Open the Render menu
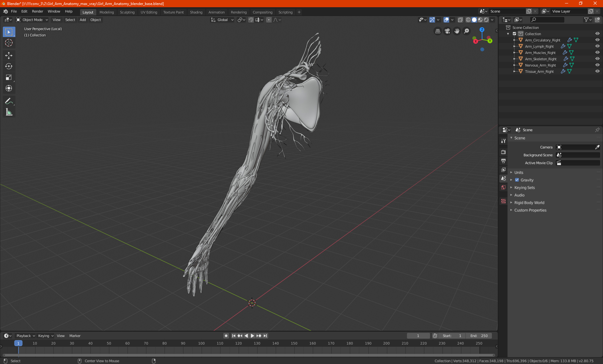This screenshot has height=364, width=603. (x=37, y=11)
